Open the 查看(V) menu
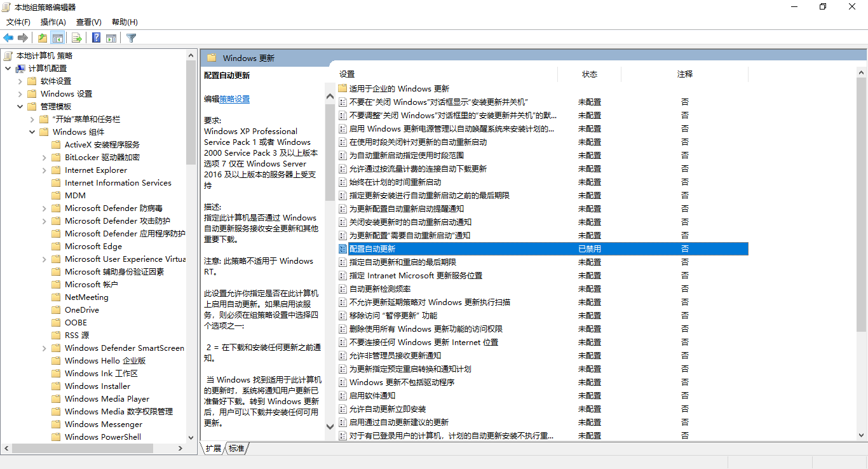Image resolution: width=868 pixels, height=469 pixels. (89, 22)
